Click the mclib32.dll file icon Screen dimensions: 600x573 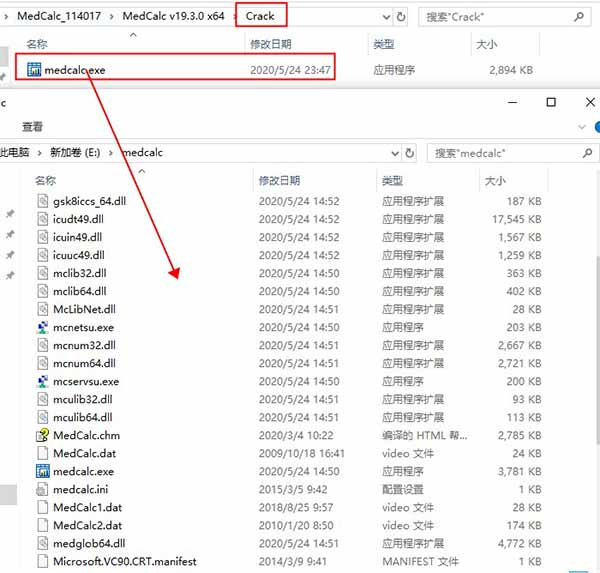[42, 273]
